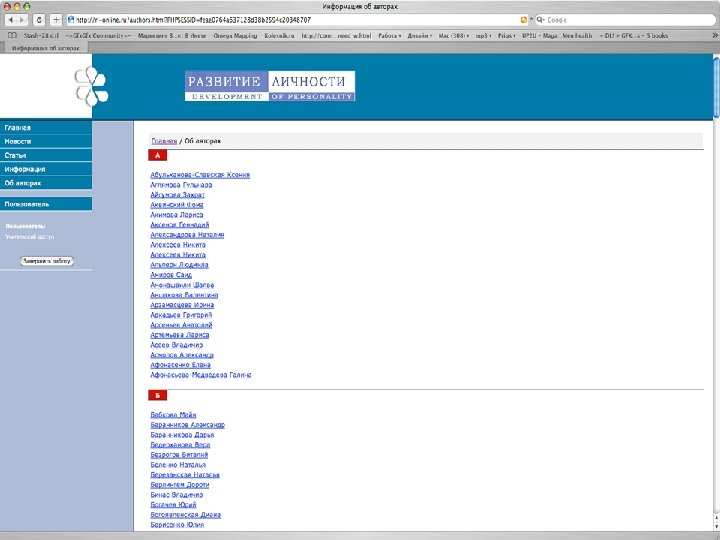The image size is (720, 540).
Task: Click the red letter Б section marker
Action: (158, 395)
